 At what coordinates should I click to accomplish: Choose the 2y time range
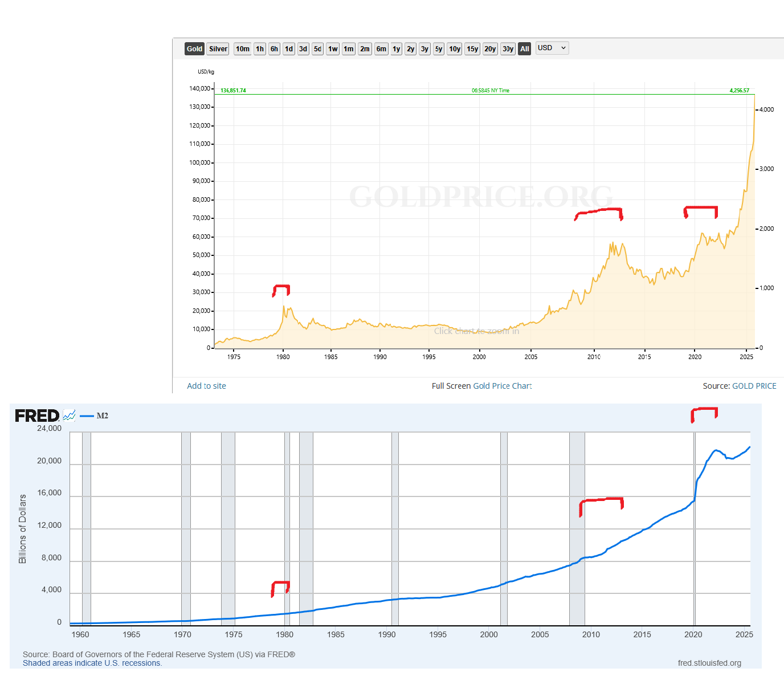pyautogui.click(x=411, y=49)
